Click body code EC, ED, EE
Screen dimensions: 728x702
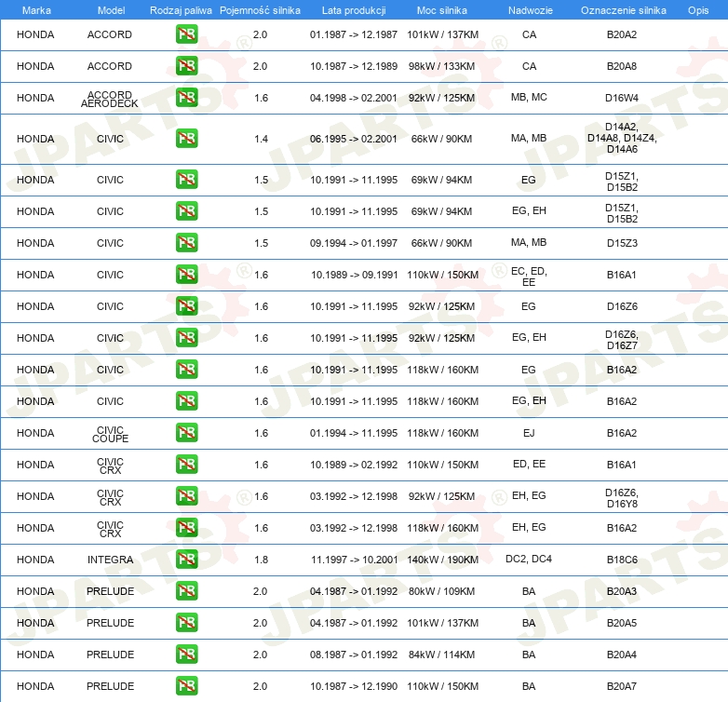[x=529, y=277]
